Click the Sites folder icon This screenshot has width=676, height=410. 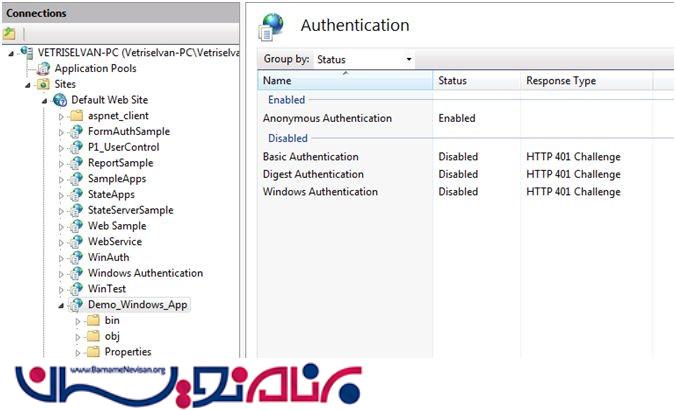tap(43, 84)
